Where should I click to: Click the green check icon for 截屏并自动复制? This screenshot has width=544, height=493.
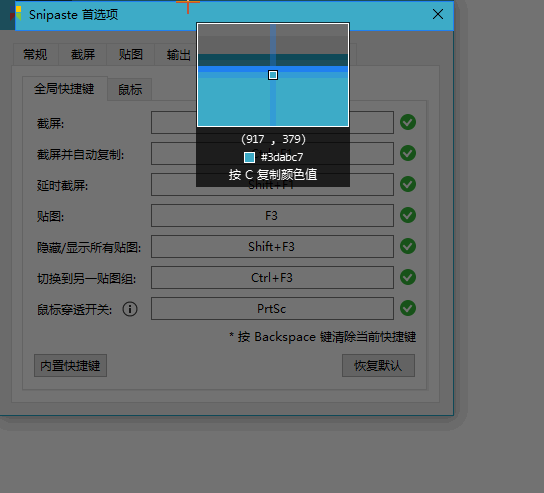[408, 153]
